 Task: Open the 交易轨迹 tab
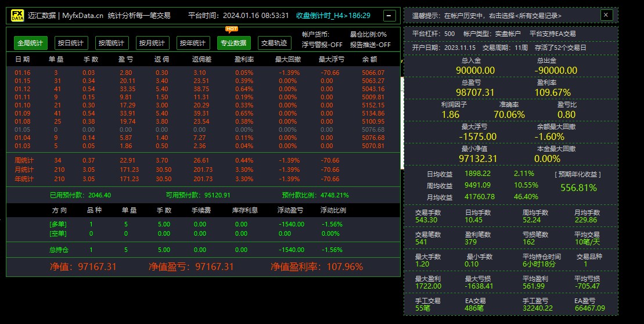tap(274, 43)
